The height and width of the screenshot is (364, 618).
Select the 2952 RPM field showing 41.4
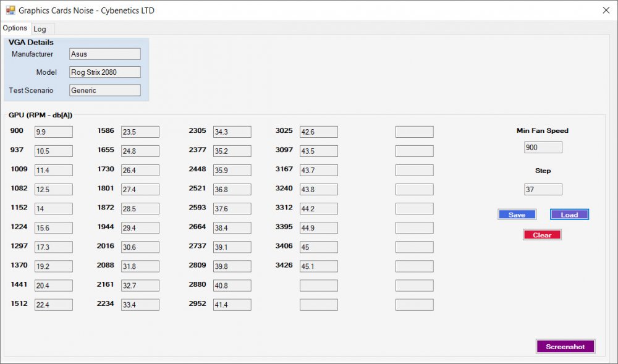coord(232,305)
